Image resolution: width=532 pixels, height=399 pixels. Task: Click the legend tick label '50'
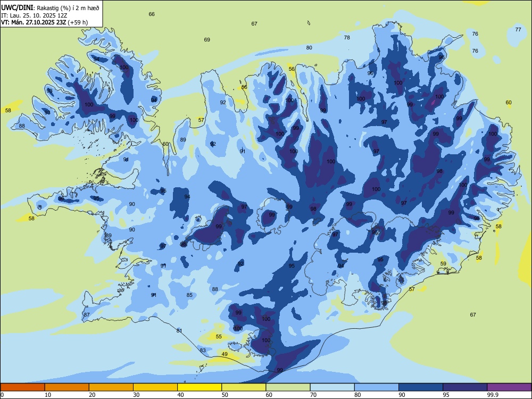coord(225,395)
